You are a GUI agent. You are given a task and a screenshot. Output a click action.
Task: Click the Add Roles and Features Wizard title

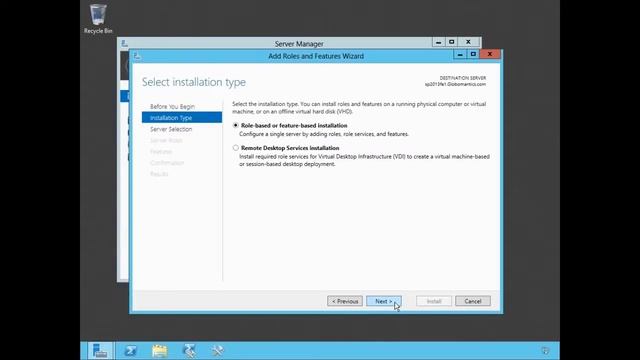pyautogui.click(x=316, y=56)
